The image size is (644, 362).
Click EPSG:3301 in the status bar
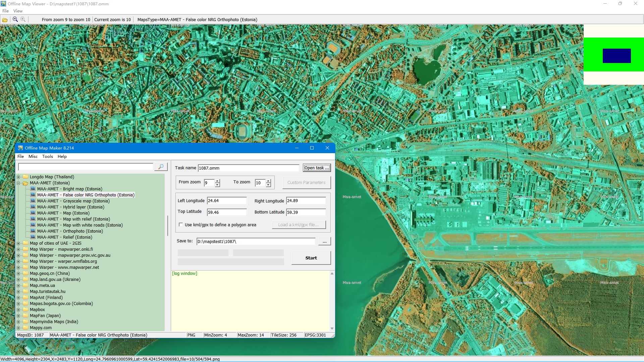pos(315,335)
